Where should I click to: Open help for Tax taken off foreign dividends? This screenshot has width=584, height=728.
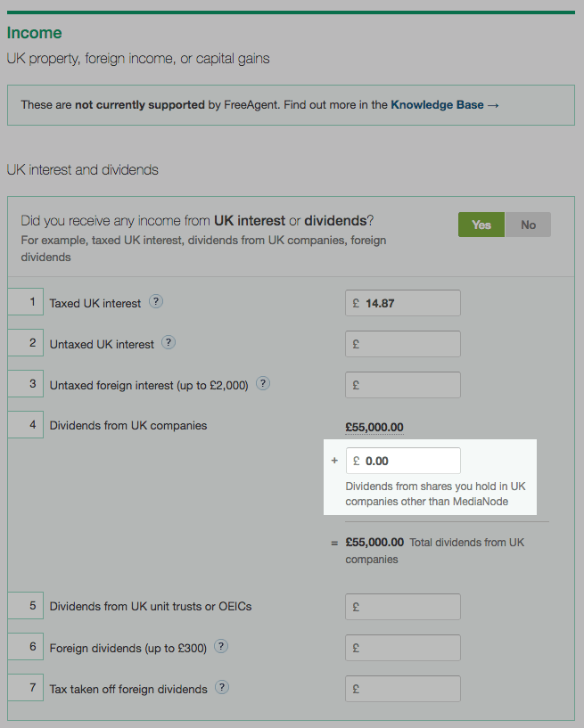point(222,687)
